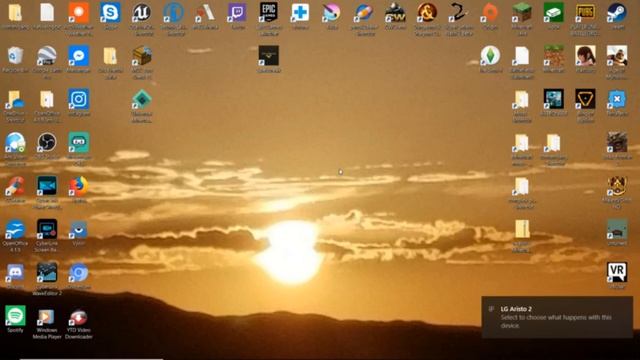Open the OneDrive folder shortcut
640x360 pixels.
15,99
